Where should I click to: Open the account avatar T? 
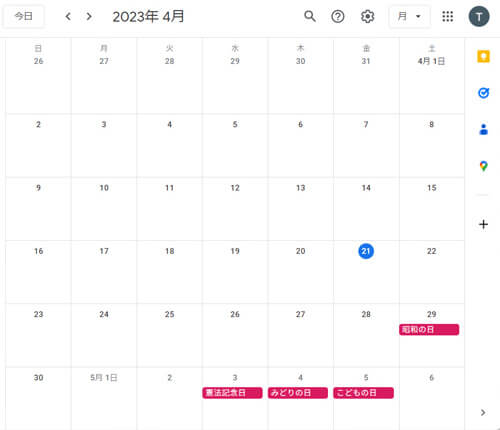pos(479,16)
